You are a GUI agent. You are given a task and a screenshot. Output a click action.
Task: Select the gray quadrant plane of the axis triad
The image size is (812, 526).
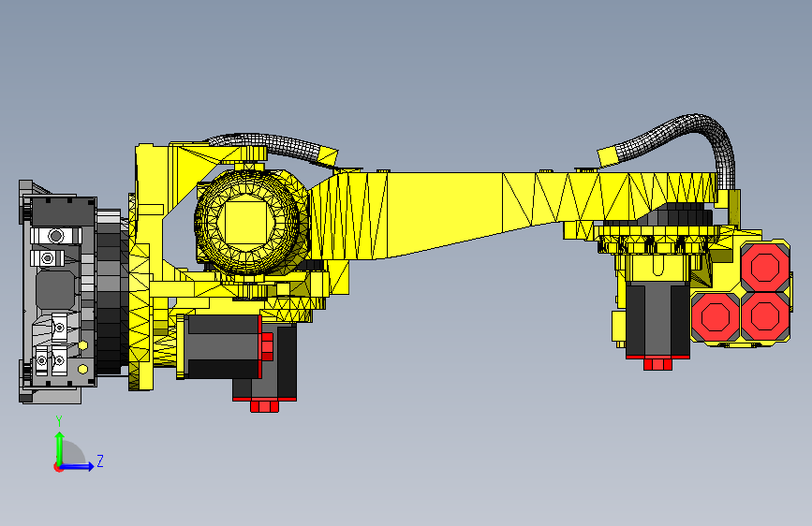(x=72, y=454)
